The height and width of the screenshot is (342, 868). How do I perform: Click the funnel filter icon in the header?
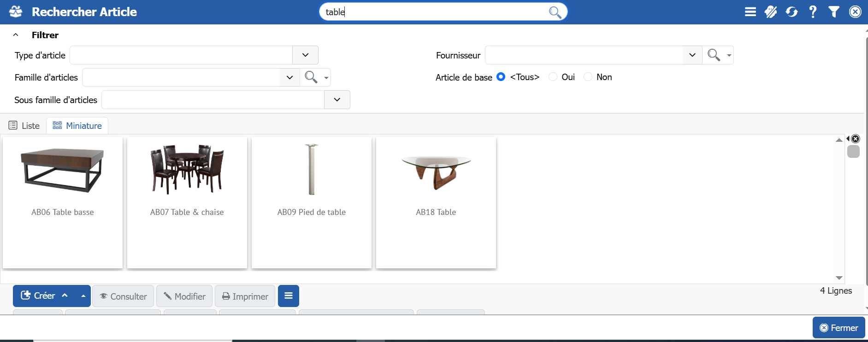point(833,12)
